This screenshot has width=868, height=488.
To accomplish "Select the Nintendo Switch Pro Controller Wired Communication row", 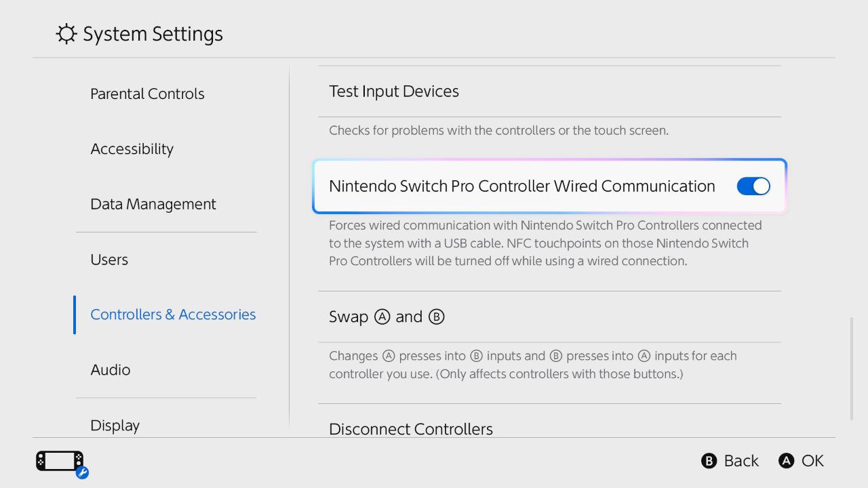I will (549, 186).
